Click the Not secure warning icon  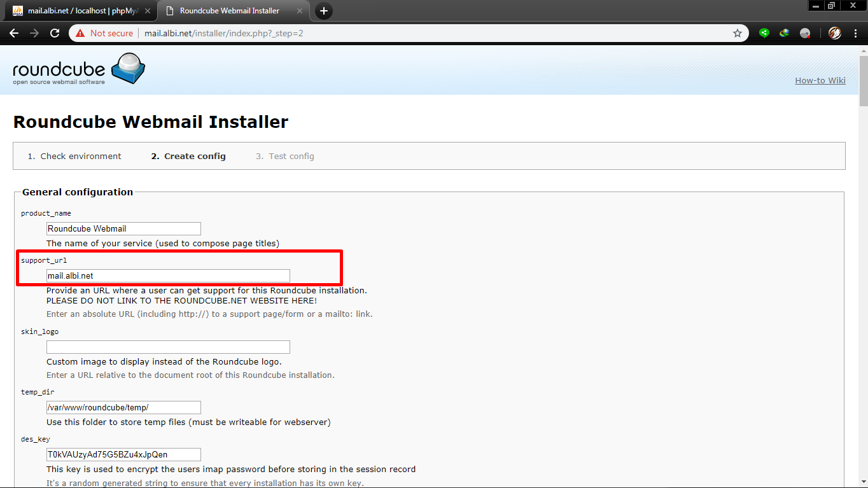coord(80,33)
